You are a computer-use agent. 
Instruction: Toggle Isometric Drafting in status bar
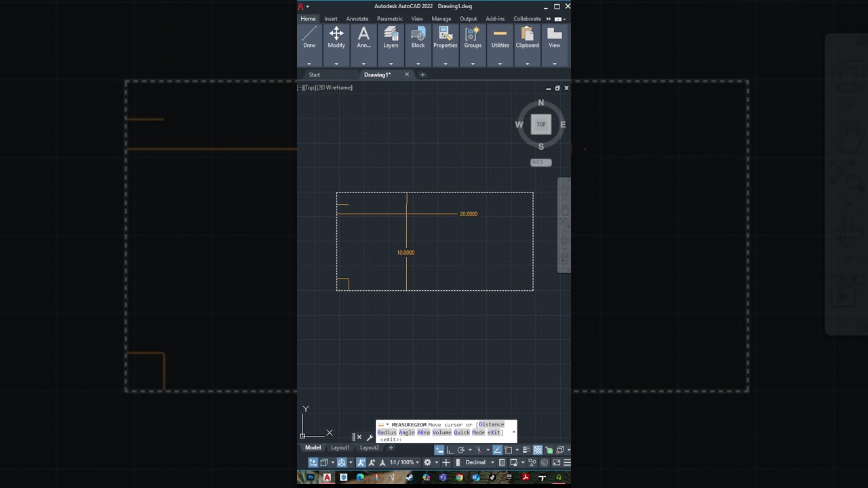click(x=479, y=450)
